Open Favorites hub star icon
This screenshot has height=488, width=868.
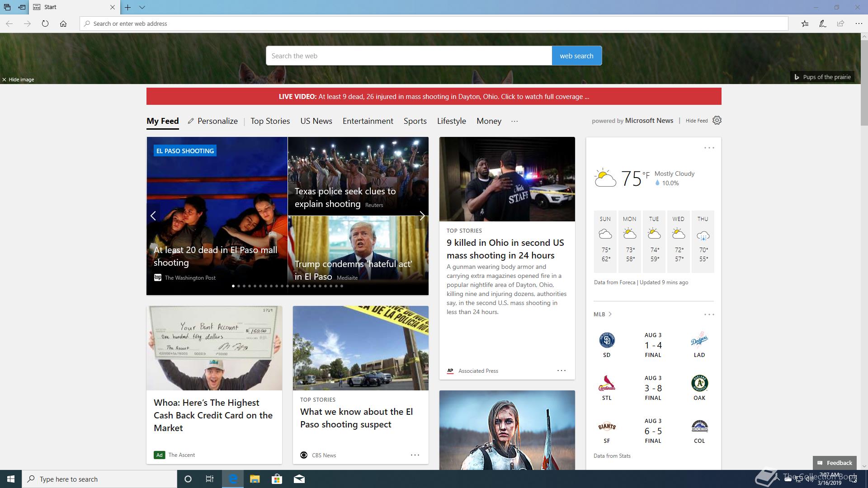click(805, 23)
